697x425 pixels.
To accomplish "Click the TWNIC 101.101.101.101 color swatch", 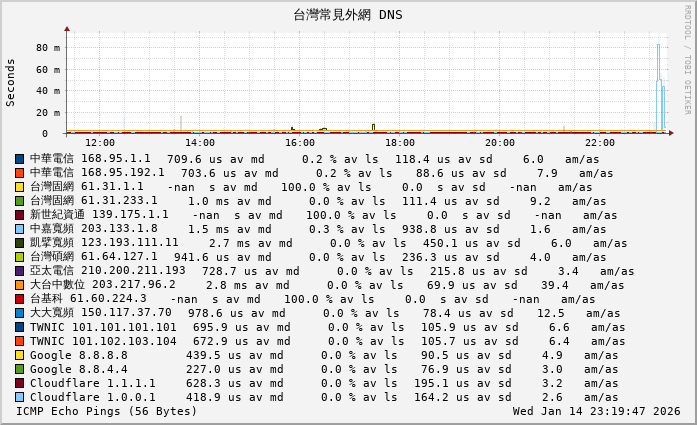I will [x=20, y=327].
